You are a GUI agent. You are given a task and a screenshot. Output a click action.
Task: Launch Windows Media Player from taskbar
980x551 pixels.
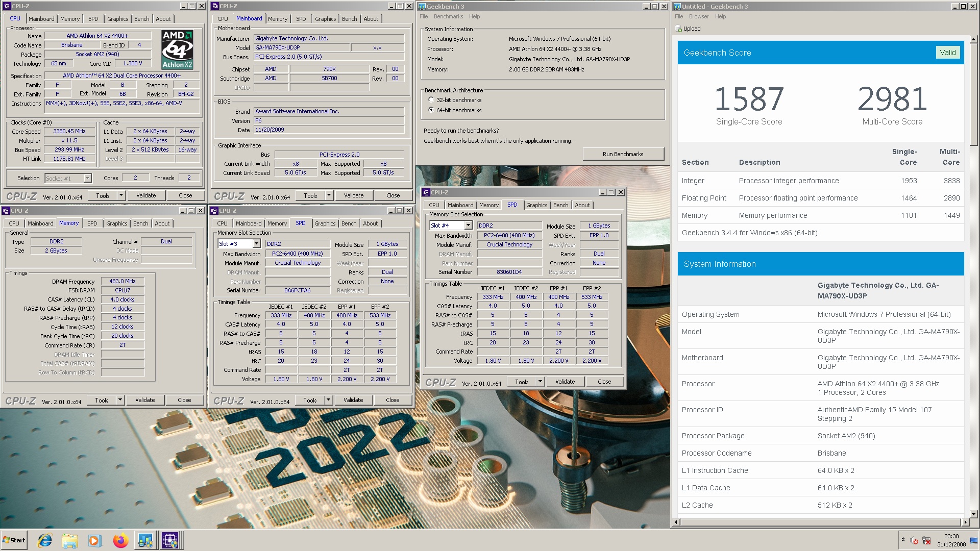tap(95, 540)
